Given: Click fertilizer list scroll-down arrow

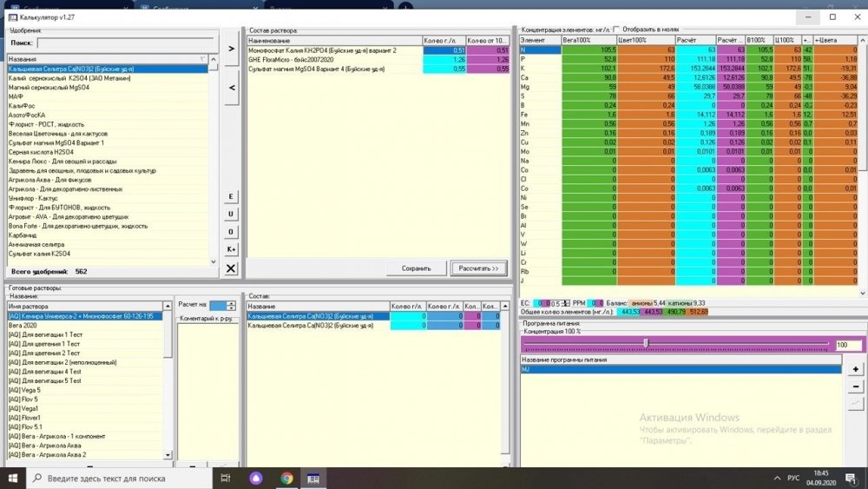Looking at the screenshot, I should tap(214, 262).
